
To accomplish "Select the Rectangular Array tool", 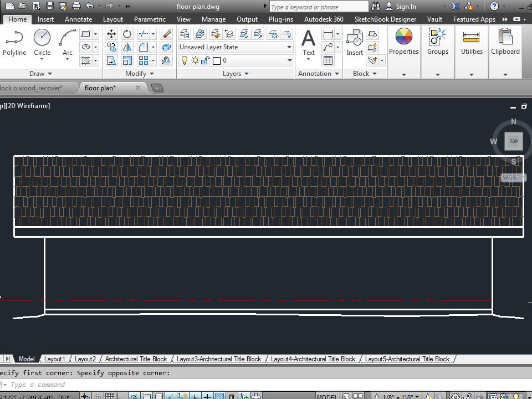I will coord(144,60).
